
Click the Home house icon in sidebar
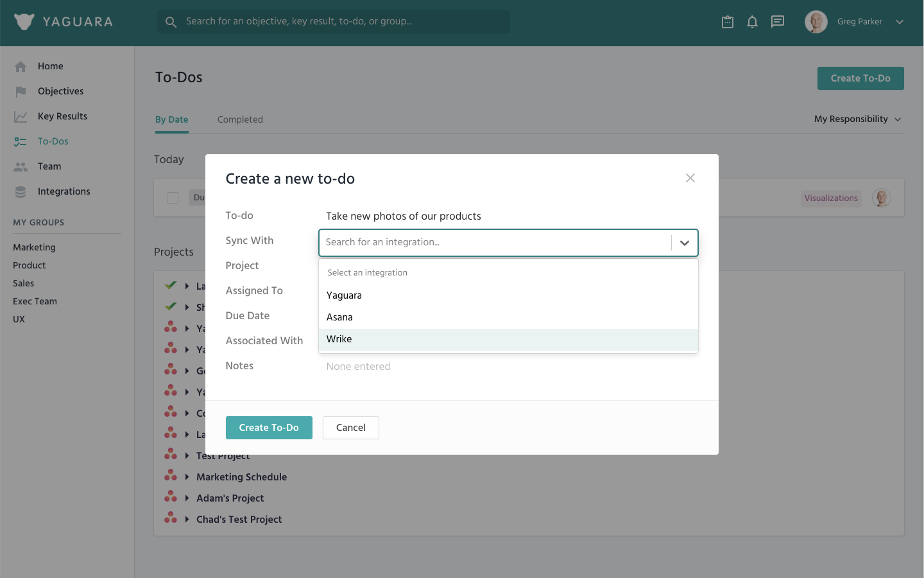[x=21, y=66]
